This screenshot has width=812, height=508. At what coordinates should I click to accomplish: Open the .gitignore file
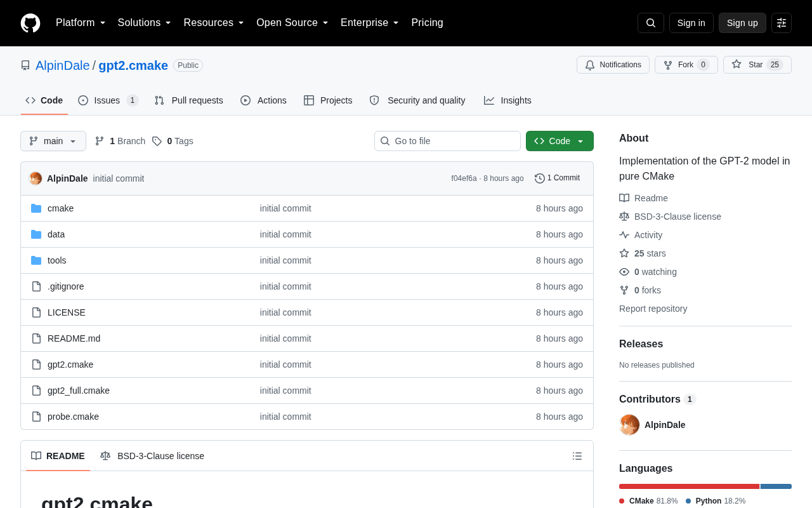pos(65,286)
